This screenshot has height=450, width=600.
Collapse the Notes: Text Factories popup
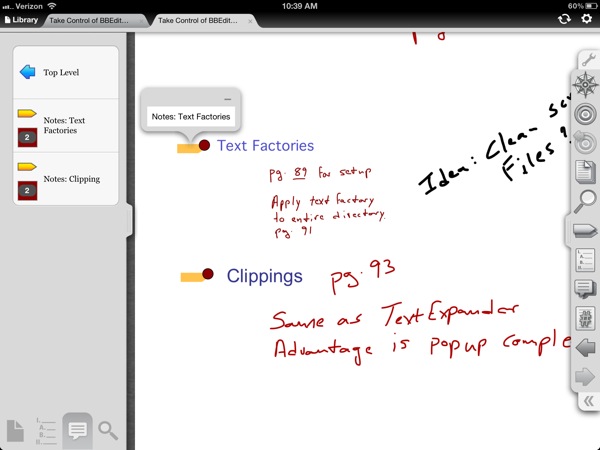coord(228,99)
